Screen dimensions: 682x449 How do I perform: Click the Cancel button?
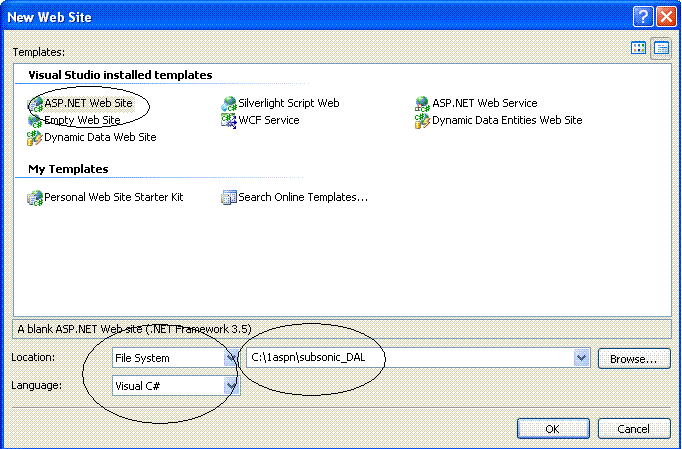(x=634, y=429)
